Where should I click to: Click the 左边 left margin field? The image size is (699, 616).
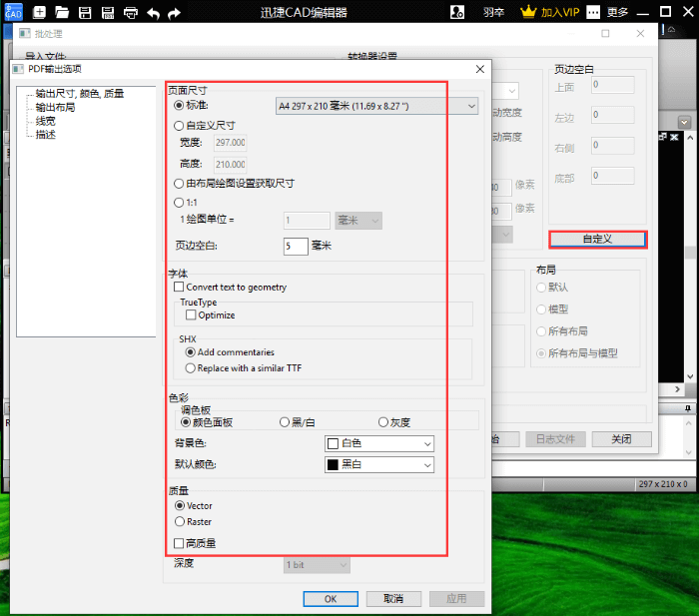click(x=613, y=115)
